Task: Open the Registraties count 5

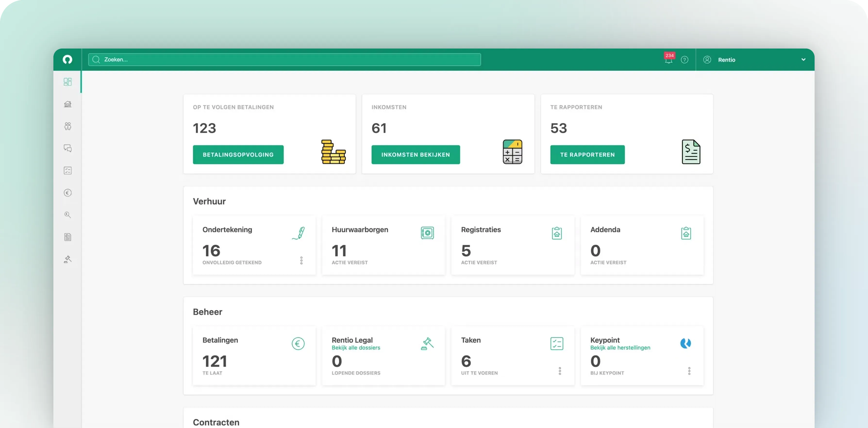Action: [x=466, y=251]
